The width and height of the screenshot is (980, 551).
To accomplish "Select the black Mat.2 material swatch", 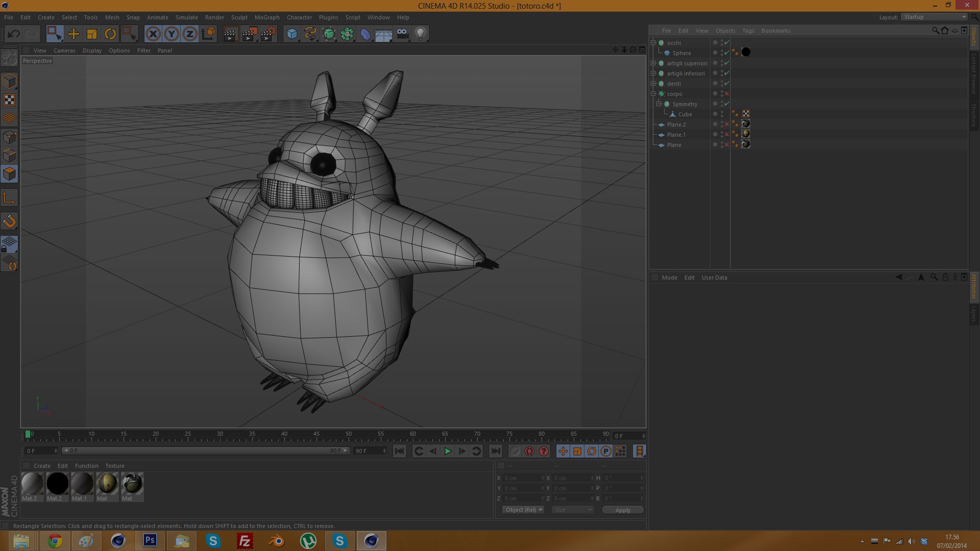I will (x=57, y=484).
